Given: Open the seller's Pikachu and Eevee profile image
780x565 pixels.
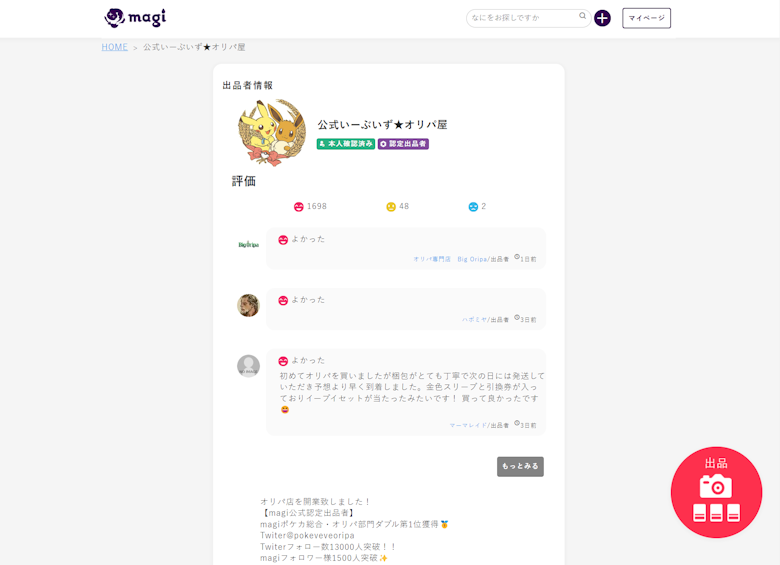Looking at the screenshot, I should click(271, 131).
